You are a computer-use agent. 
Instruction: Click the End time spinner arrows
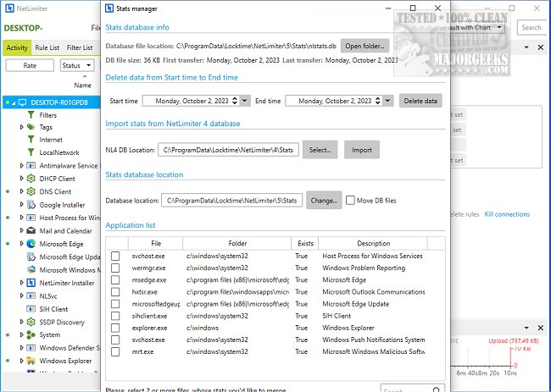tap(377, 101)
